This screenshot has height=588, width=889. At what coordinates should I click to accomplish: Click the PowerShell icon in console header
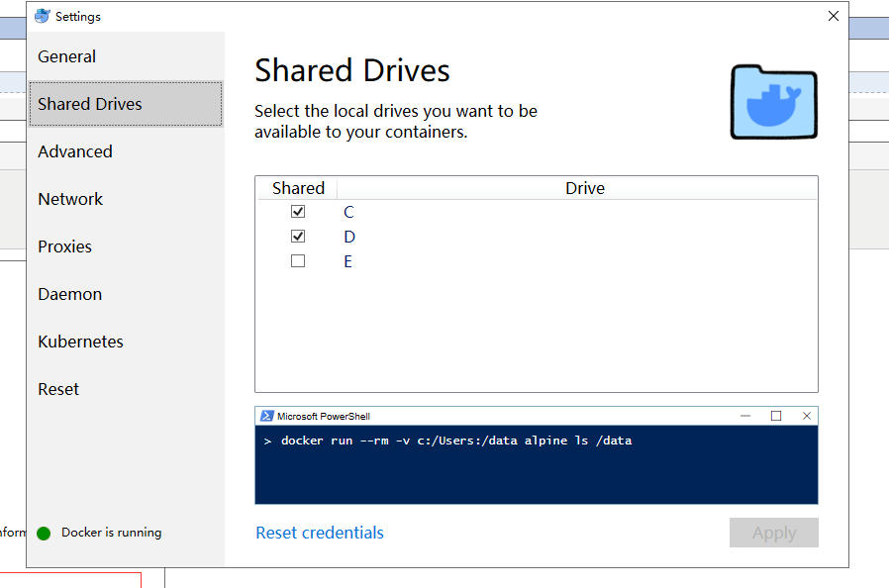pos(266,417)
